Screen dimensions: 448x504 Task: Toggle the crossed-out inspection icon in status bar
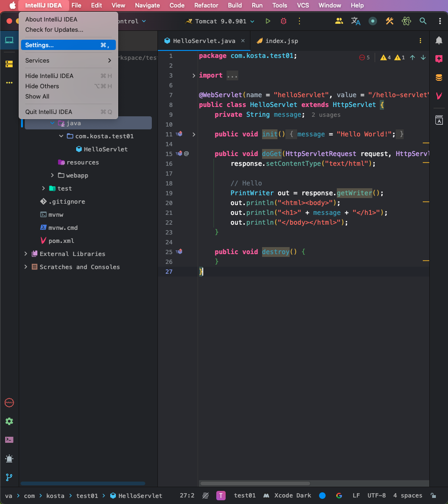coord(206,496)
